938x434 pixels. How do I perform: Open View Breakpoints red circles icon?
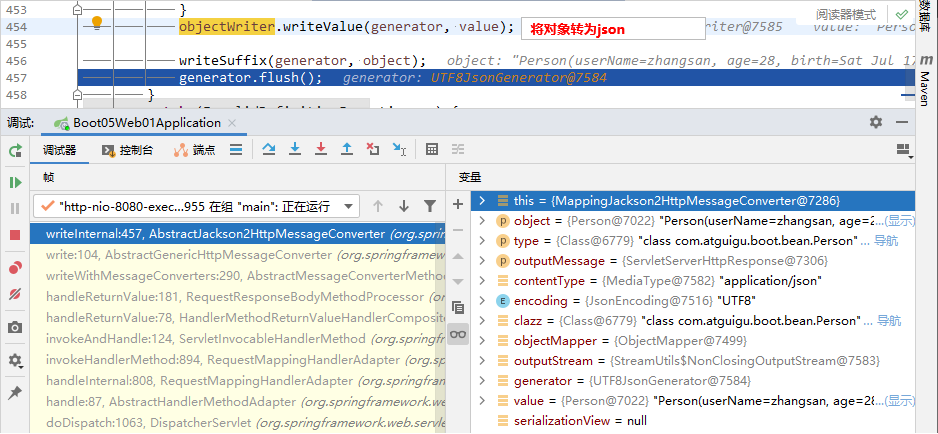click(x=15, y=268)
